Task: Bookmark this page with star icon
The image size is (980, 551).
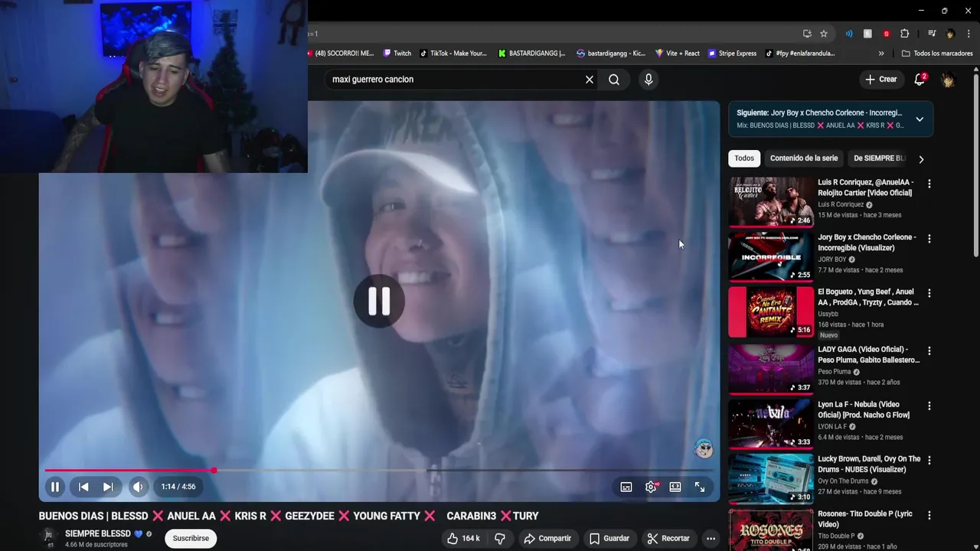Action: [x=824, y=34]
